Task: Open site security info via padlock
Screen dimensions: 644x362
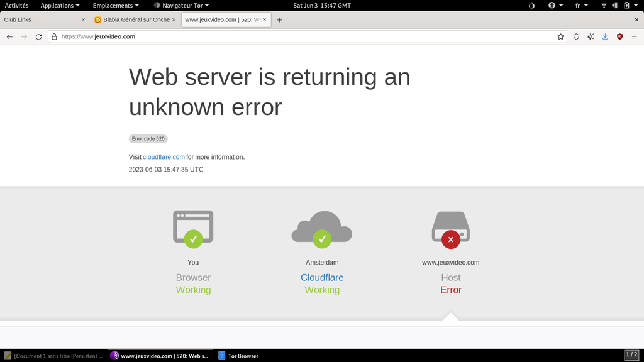Action: [54, 36]
